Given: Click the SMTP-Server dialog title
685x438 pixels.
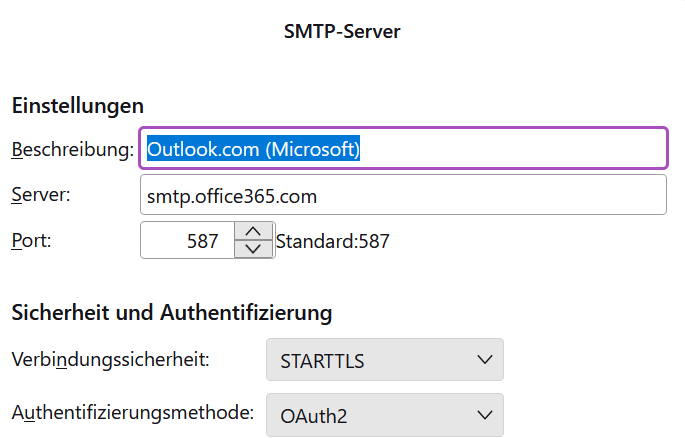Looking at the screenshot, I should [342, 31].
